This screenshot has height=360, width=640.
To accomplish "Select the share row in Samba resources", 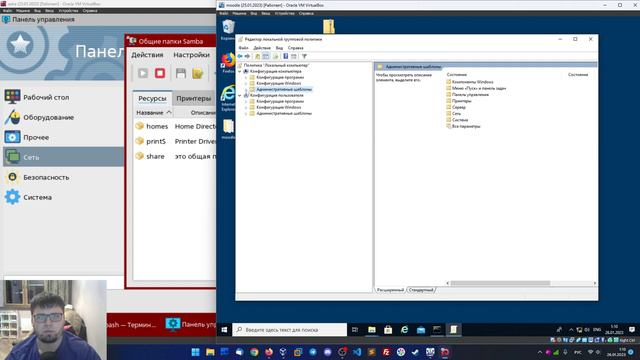I will coord(175,156).
